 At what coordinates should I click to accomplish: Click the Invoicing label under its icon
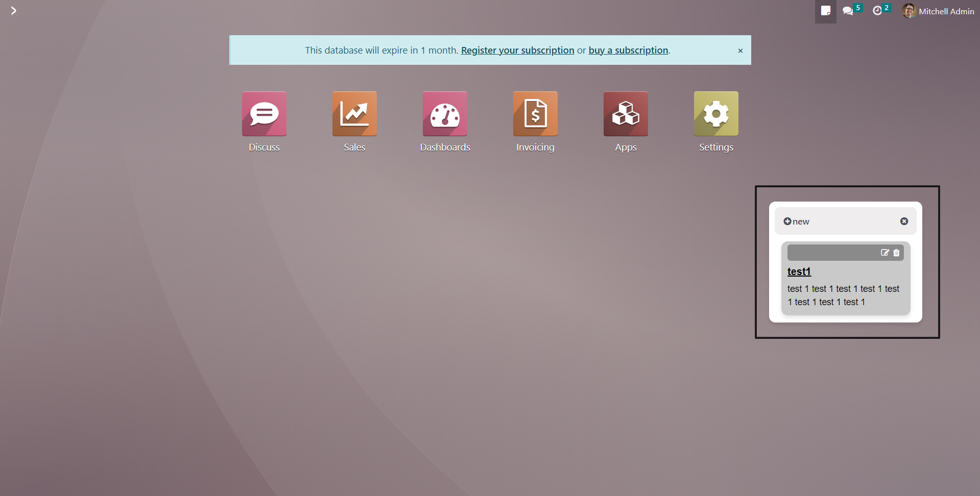pyautogui.click(x=535, y=147)
